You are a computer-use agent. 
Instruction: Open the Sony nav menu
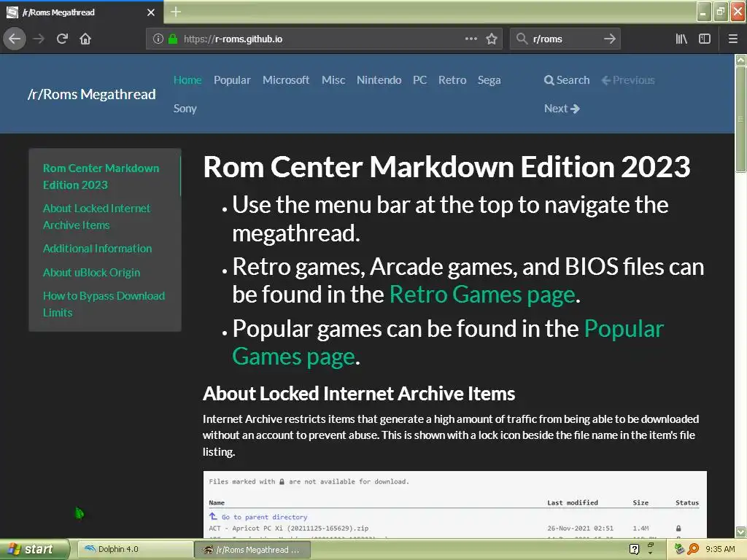pyautogui.click(x=185, y=109)
